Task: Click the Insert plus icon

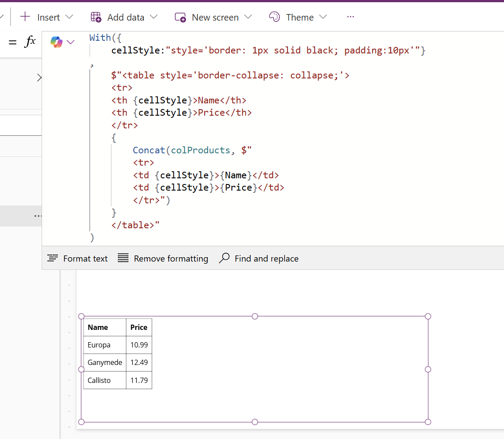Action: 25,17
